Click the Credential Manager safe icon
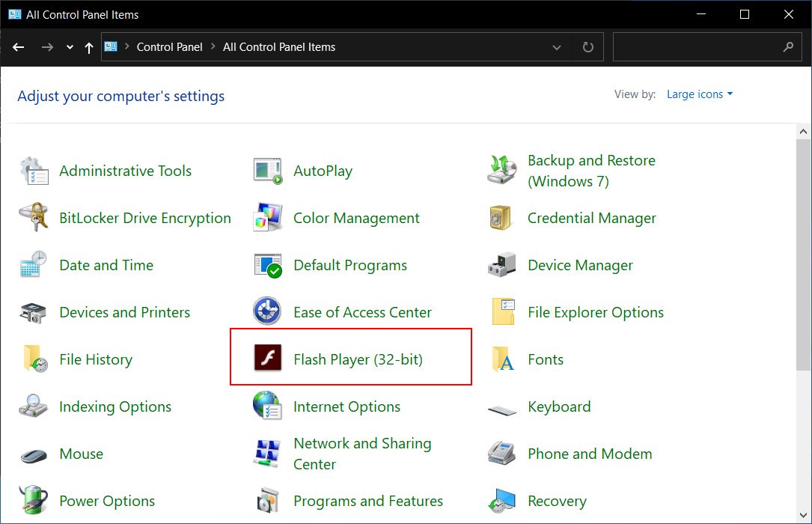 pyautogui.click(x=501, y=217)
